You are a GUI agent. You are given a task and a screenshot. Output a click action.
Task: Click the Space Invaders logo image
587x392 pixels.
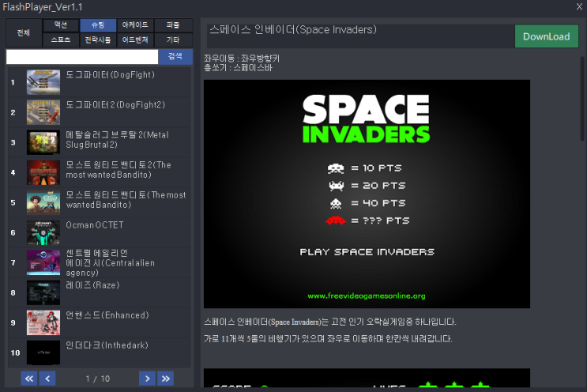[366, 119]
